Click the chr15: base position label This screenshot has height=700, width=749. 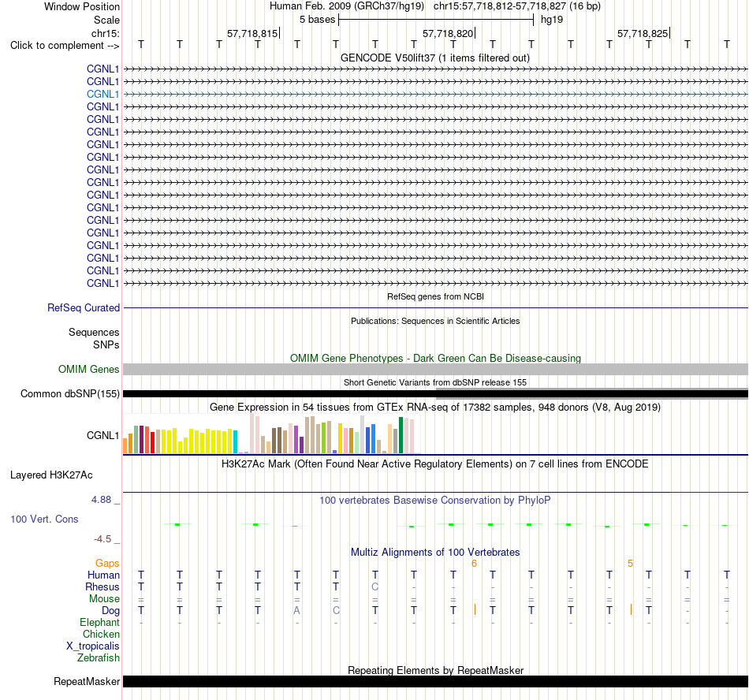(106, 33)
